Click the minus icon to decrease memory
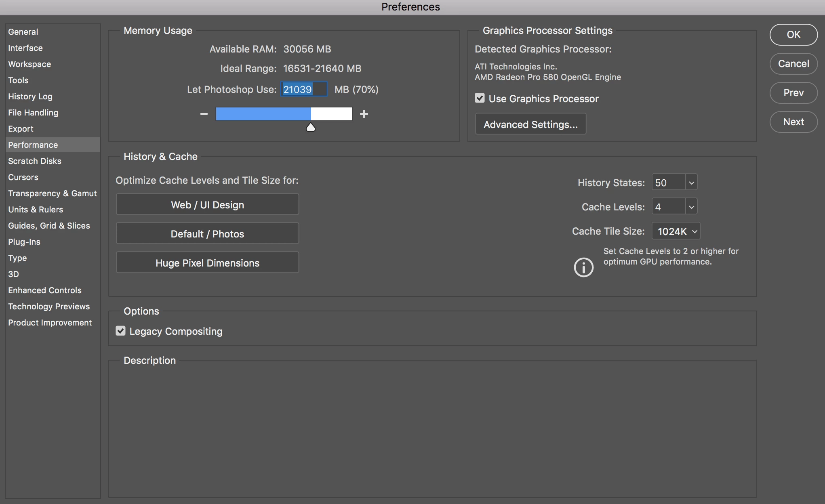The width and height of the screenshot is (825, 504). 204,114
